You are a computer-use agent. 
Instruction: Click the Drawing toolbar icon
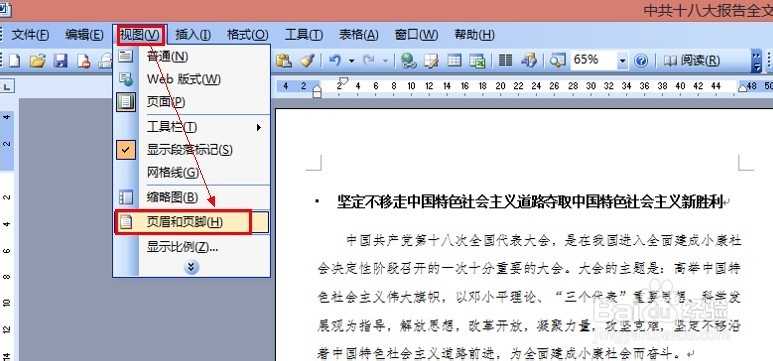529,61
